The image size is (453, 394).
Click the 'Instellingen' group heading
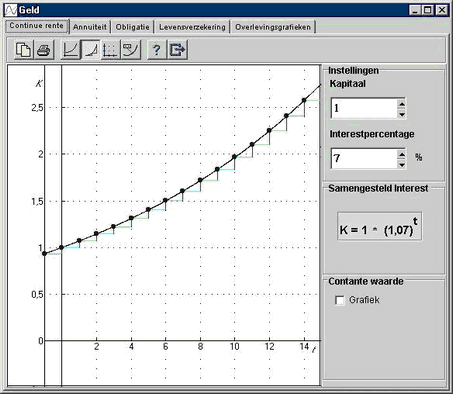(353, 70)
